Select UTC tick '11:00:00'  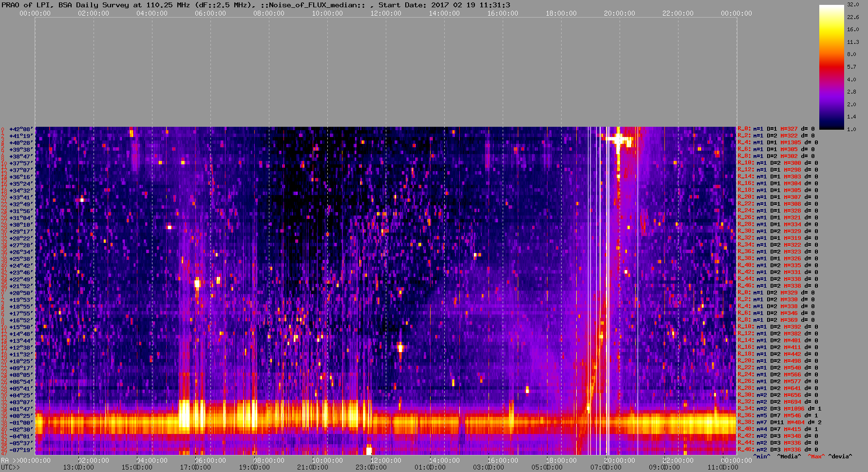tap(722, 467)
